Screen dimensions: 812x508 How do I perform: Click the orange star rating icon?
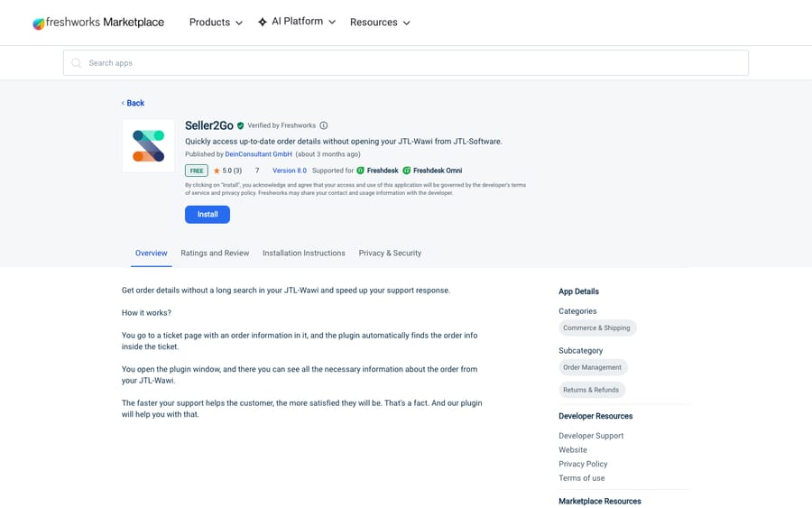(217, 171)
